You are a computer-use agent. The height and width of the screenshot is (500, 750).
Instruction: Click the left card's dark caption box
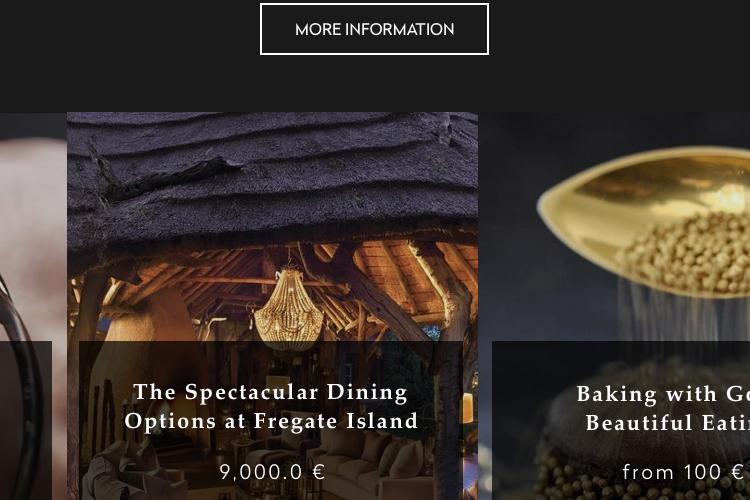pyautogui.click(x=26, y=421)
